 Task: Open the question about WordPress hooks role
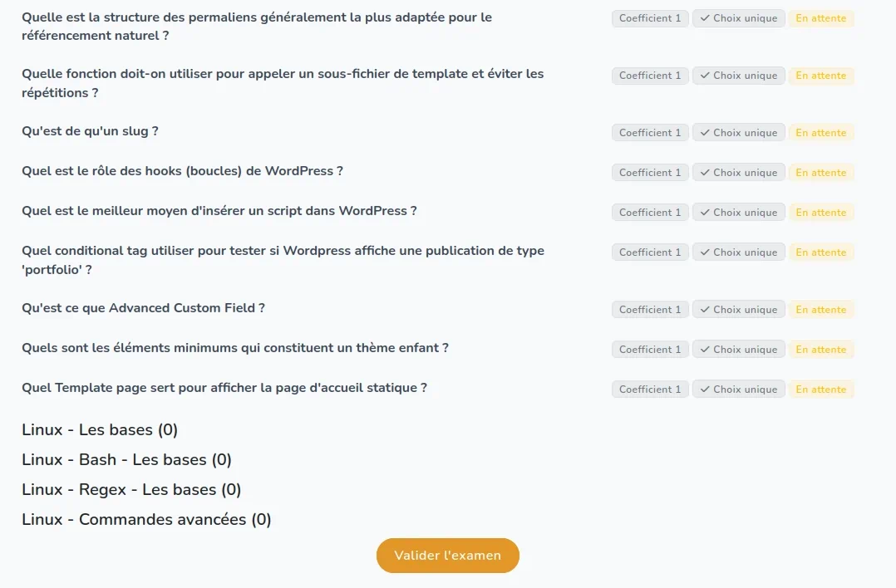tap(182, 171)
